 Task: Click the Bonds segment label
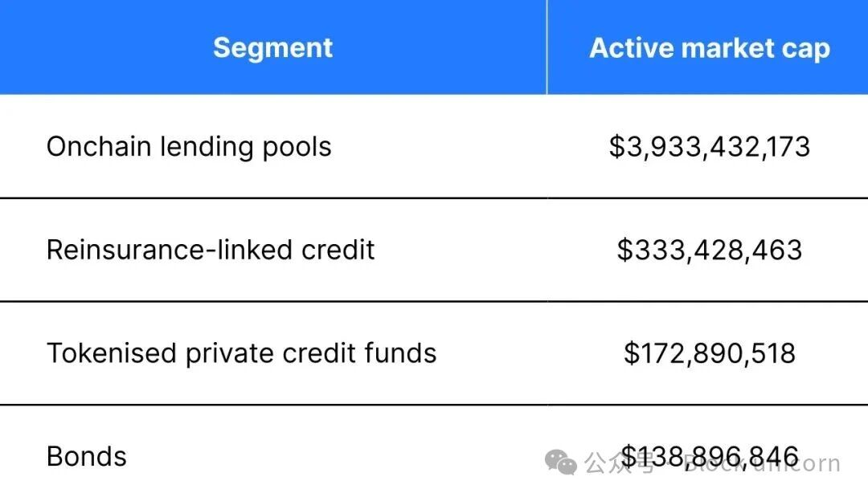point(87,456)
